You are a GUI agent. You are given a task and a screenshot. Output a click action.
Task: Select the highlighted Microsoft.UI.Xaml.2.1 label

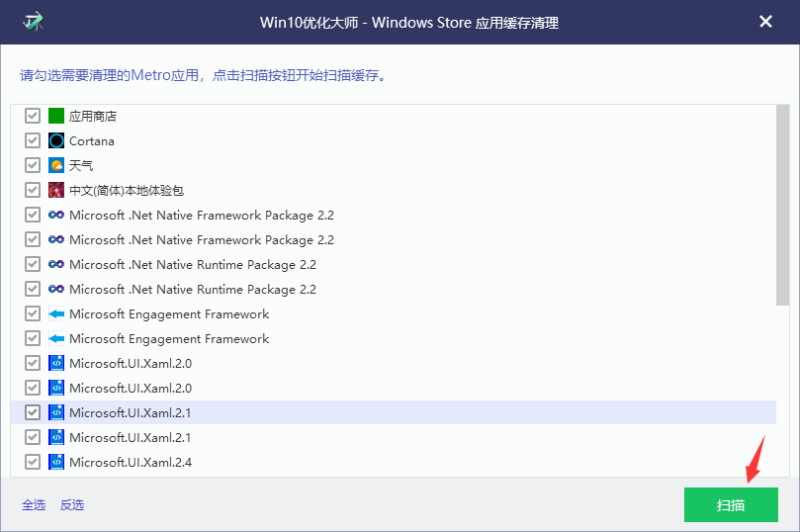click(131, 413)
